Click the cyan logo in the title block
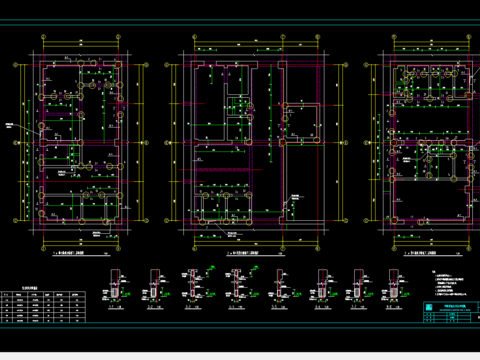The width and height of the screenshot is (480, 360). (429, 307)
